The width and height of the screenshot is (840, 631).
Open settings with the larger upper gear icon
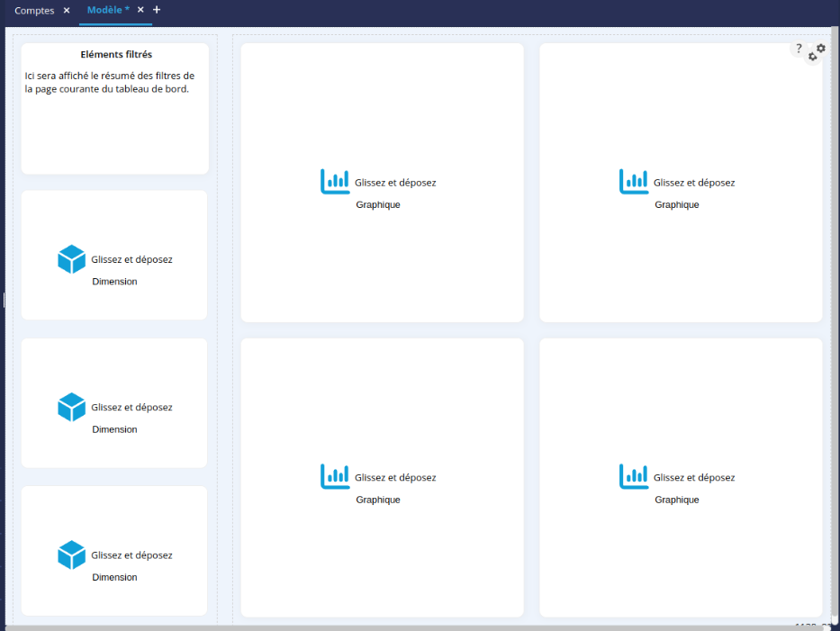(820, 48)
